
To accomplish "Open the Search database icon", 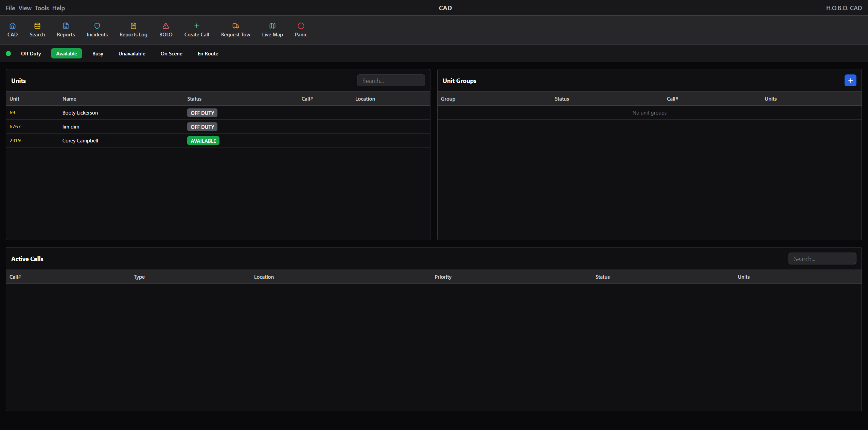I will (37, 26).
